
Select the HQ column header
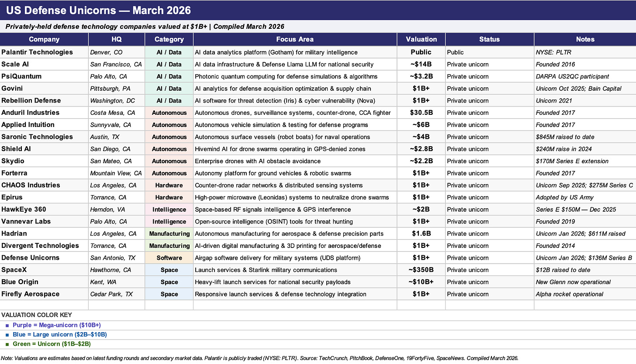(117, 39)
